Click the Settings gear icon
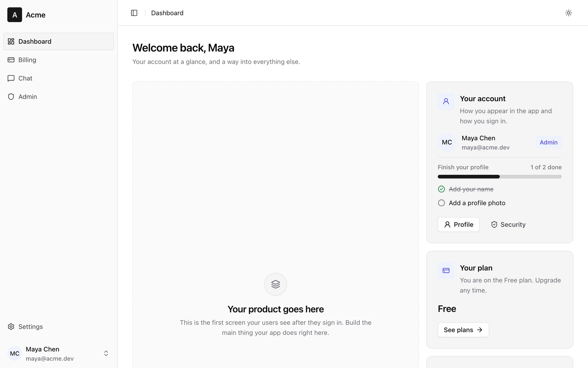 pyautogui.click(x=11, y=327)
